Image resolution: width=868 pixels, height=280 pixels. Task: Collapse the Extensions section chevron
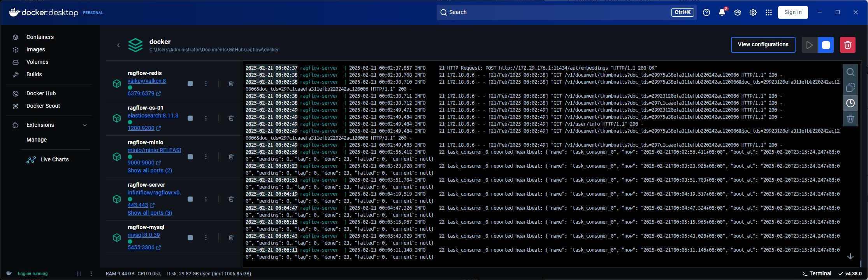click(85, 125)
